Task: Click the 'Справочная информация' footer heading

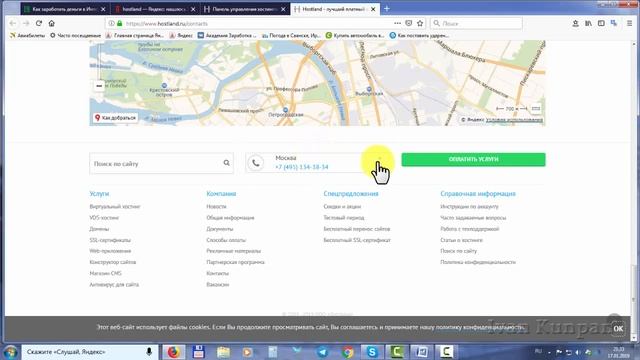Action: pyautogui.click(x=478, y=193)
